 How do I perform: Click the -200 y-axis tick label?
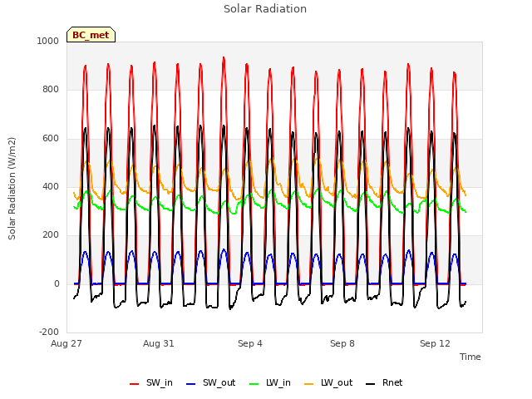(x=49, y=332)
